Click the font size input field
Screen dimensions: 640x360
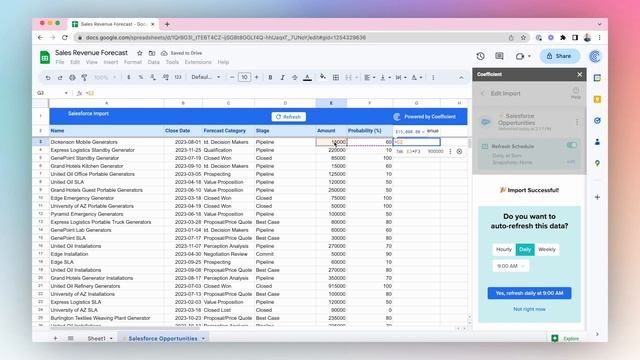244,78
